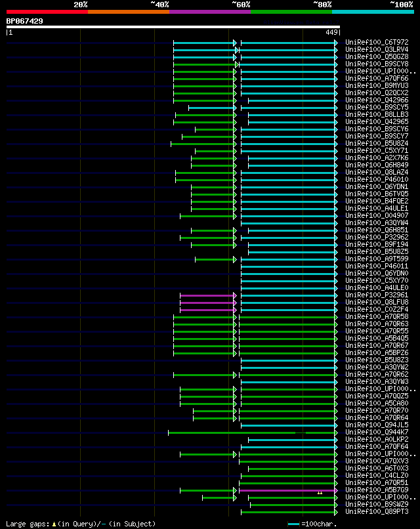Select the UniRef100_A9T599 label
This screenshot has width=420, height=529.
click(x=377, y=259)
